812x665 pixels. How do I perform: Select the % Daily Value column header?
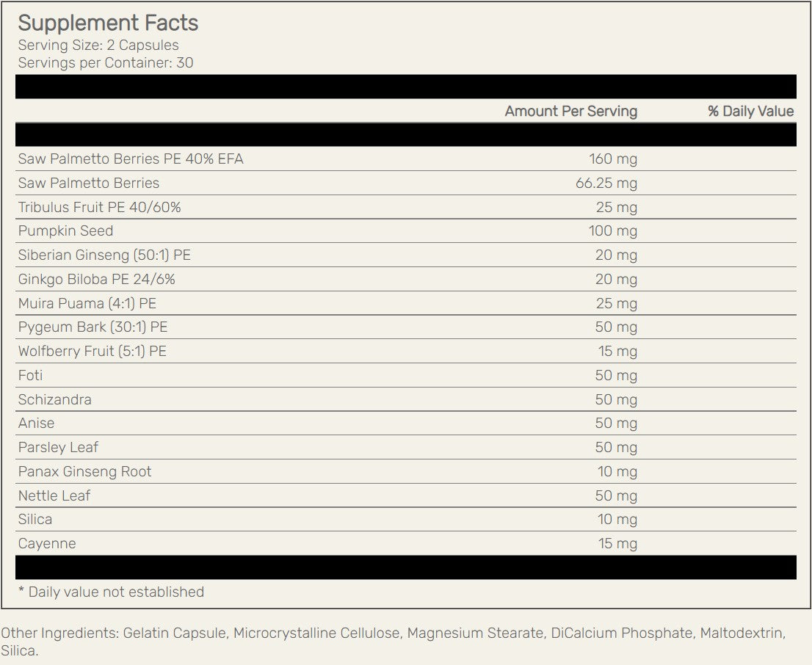[x=750, y=111]
